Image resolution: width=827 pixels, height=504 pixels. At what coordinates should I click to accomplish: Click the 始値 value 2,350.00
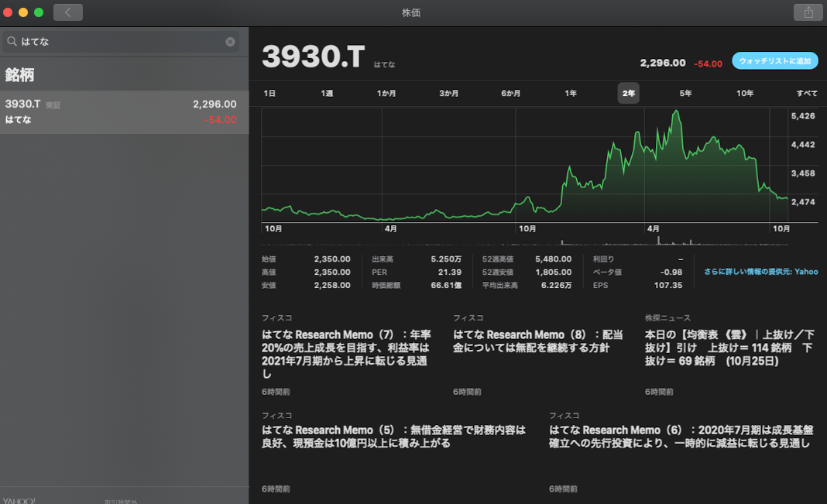click(x=332, y=259)
